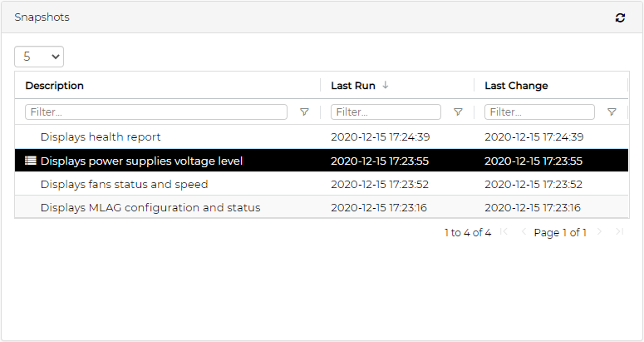The height and width of the screenshot is (342, 644).
Task: Sort by the Last Change column header
Action: tap(516, 85)
